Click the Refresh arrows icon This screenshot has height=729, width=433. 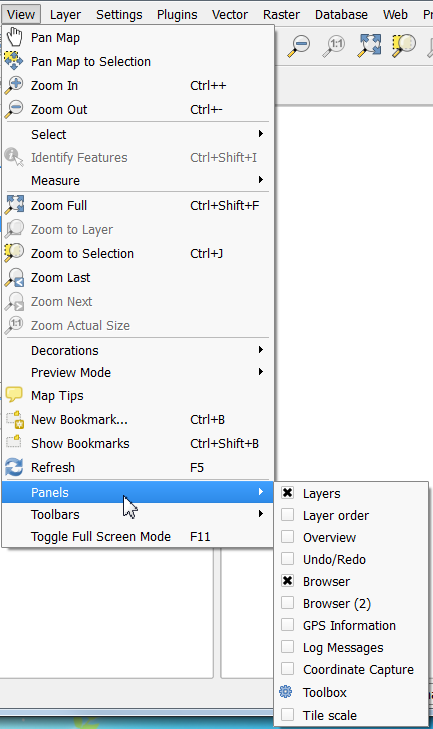[x=14, y=467]
